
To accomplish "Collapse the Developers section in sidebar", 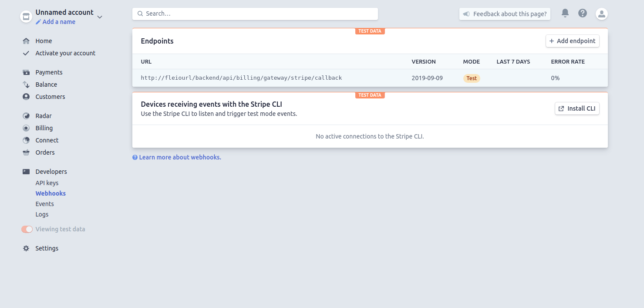I will click(x=51, y=172).
